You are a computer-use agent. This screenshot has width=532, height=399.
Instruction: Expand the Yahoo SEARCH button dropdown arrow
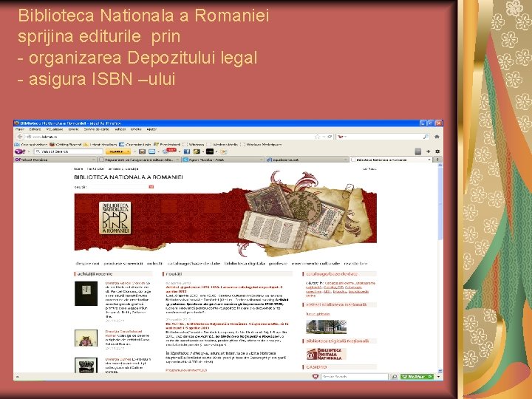coord(128,151)
